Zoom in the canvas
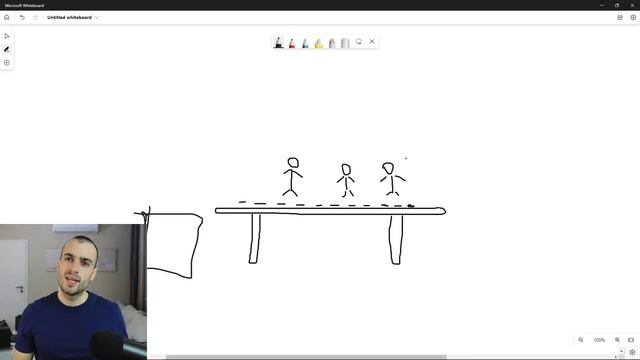Image resolution: width=640 pixels, height=360 pixels. click(x=618, y=340)
